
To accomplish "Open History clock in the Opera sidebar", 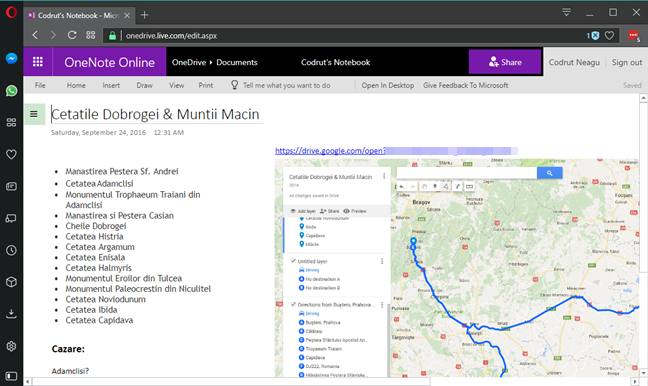I will click(x=12, y=250).
